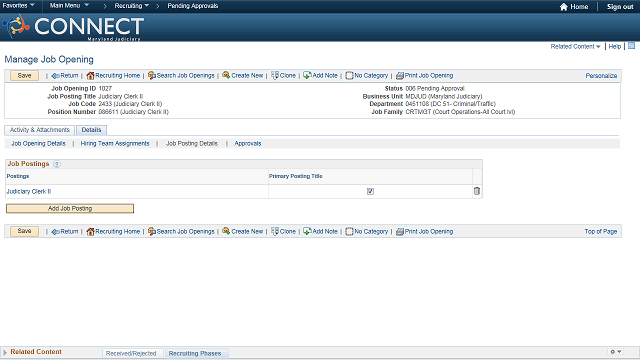Click the Create New icon in bottom toolbar
This screenshot has height=360, width=640.
click(x=226, y=231)
